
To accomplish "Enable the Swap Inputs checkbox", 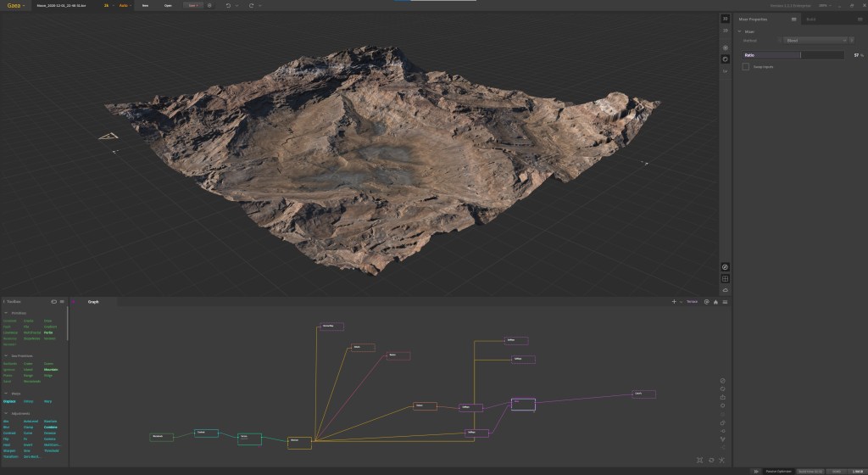I will 746,66.
